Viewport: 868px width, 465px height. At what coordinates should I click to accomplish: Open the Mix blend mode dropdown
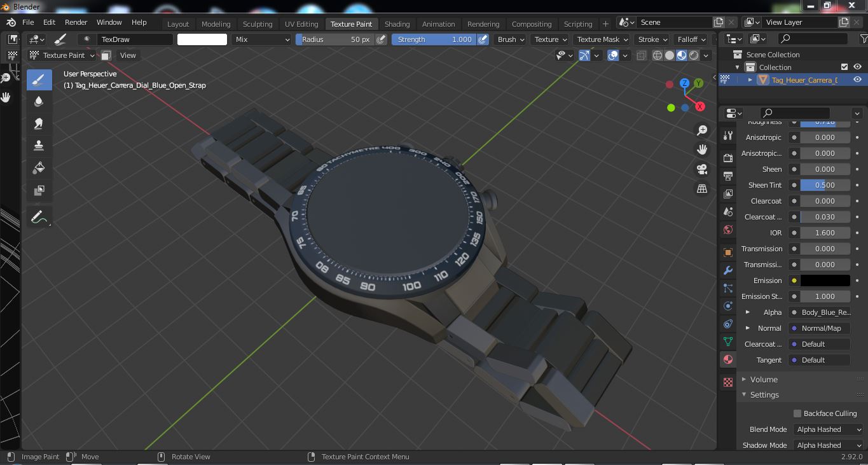pyautogui.click(x=261, y=39)
